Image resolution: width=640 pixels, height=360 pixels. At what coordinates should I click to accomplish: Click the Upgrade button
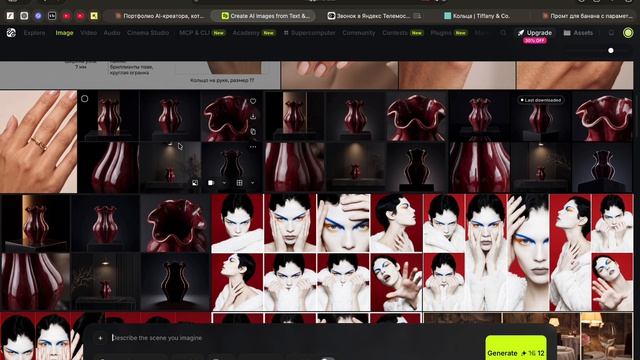point(535,33)
